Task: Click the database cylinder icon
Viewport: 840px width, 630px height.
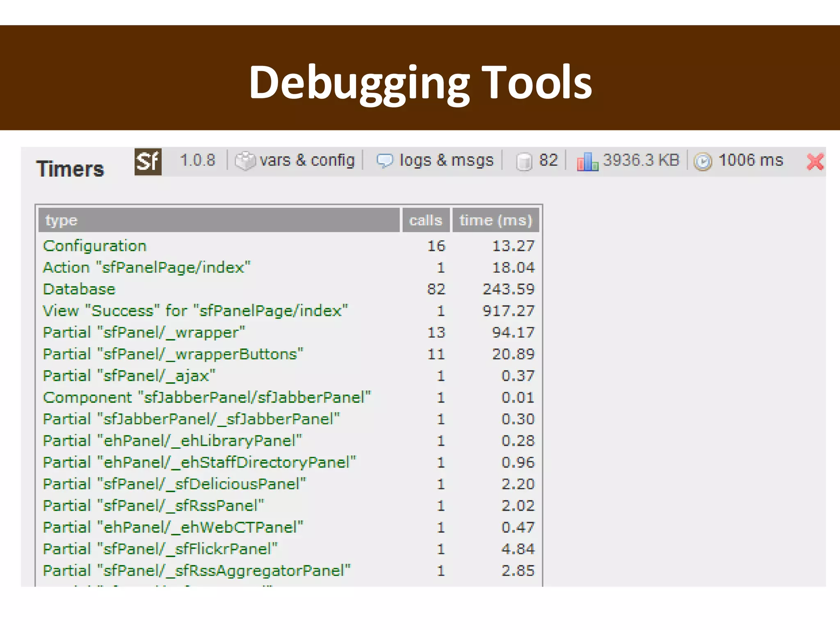Action: 524,161
